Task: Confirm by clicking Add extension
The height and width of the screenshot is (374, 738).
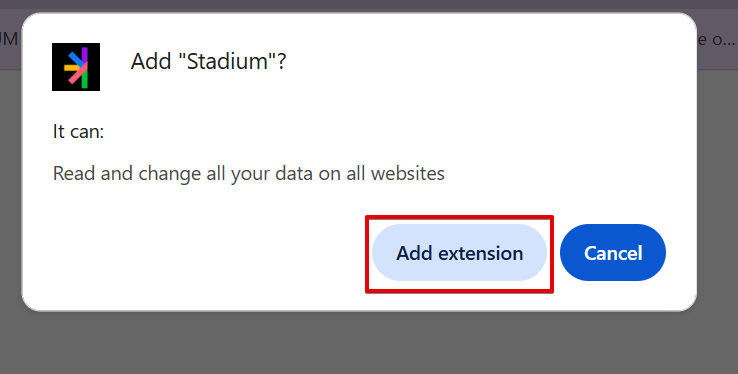Action: click(x=459, y=253)
